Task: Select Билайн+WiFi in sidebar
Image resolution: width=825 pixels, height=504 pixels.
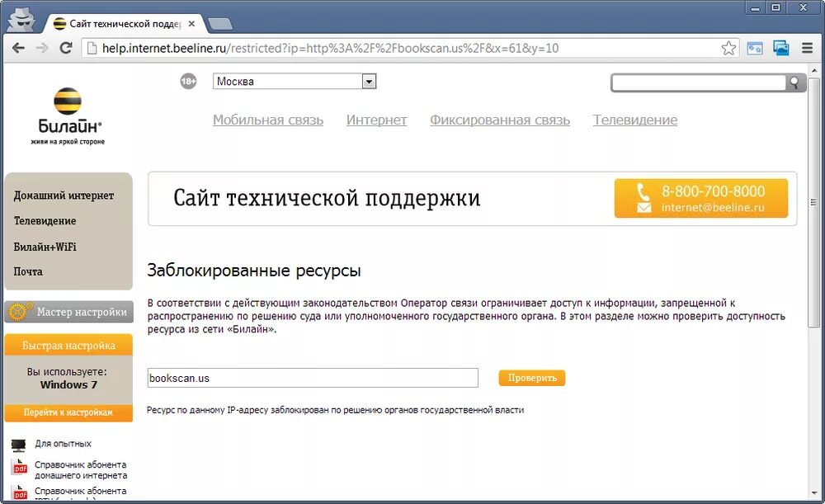Action: pyautogui.click(x=45, y=247)
